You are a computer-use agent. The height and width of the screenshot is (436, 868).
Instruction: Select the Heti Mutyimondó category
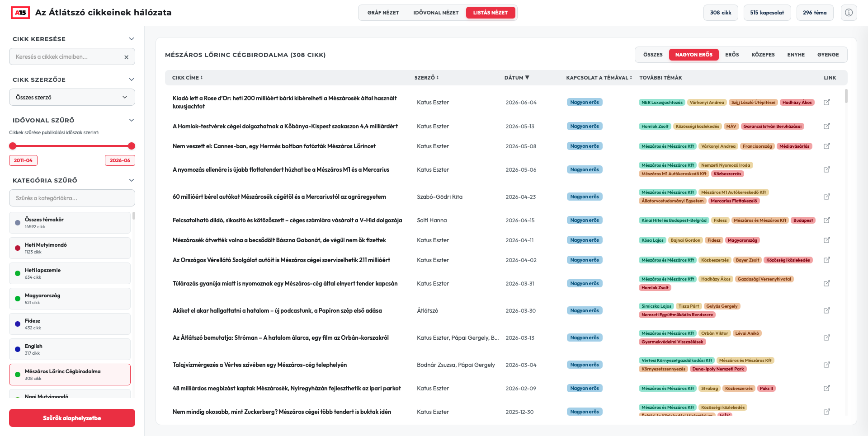click(70, 248)
